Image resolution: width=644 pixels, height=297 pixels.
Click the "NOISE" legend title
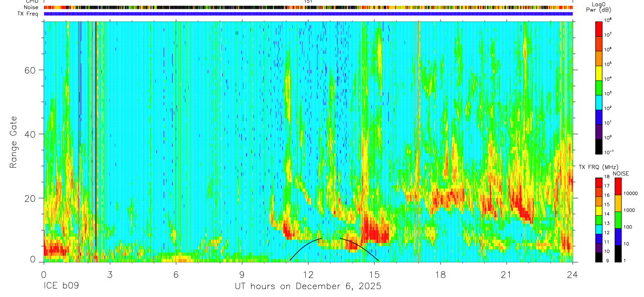620,173
